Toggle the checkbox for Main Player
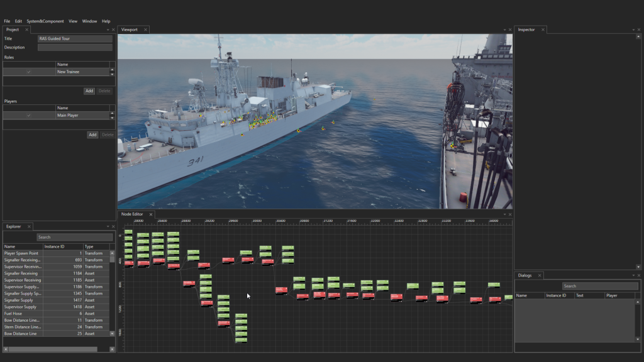The width and height of the screenshot is (644, 362). 28,116
